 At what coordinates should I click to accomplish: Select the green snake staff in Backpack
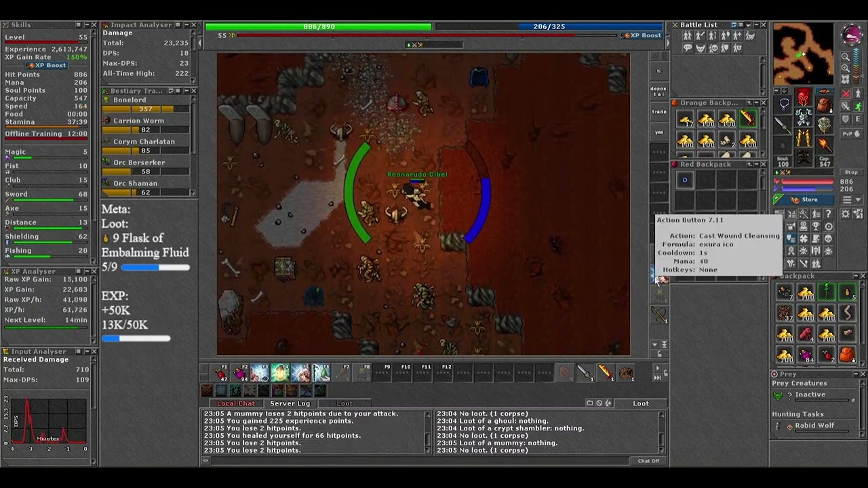(x=827, y=293)
